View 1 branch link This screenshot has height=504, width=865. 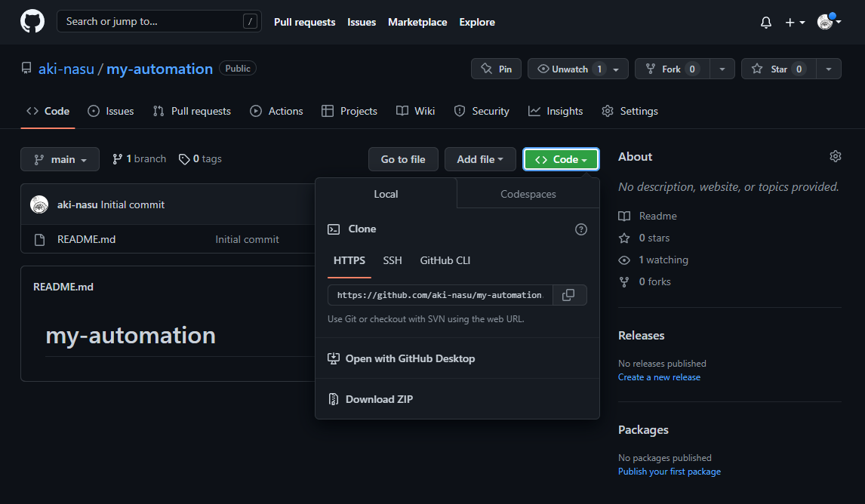pos(139,158)
